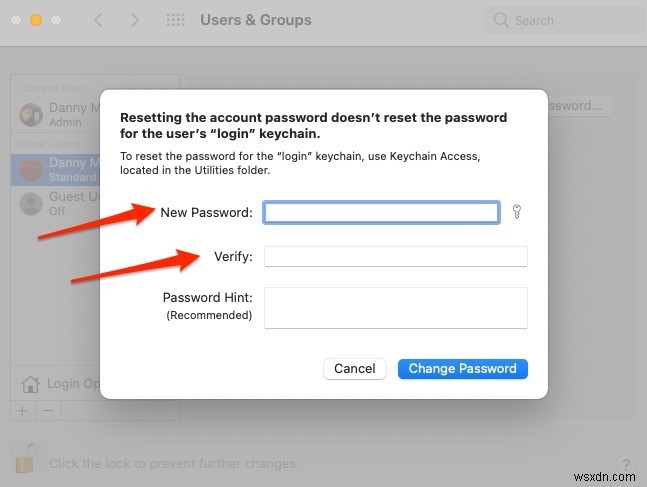The width and height of the screenshot is (647, 487).
Task: Select the Danny Admin current user
Action: [x=59, y=114]
